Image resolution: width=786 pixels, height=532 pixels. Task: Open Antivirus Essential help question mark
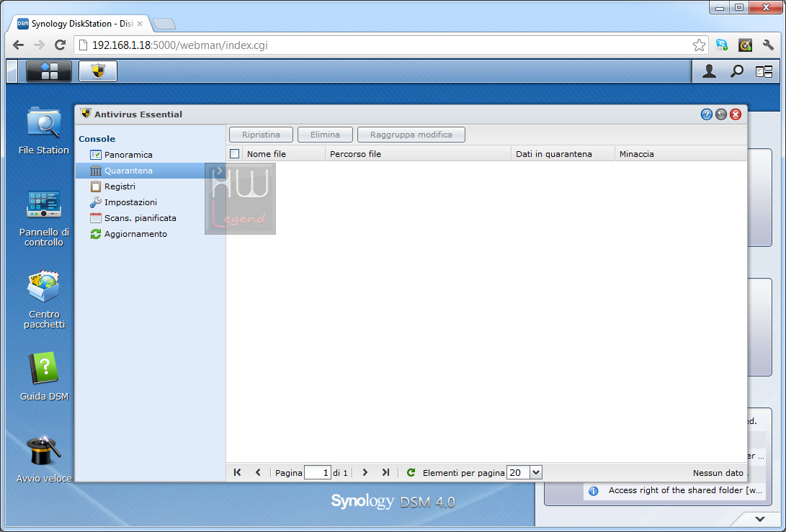pyautogui.click(x=706, y=114)
